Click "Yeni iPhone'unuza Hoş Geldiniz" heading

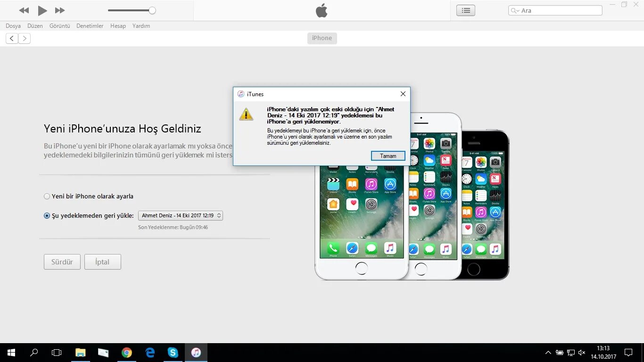click(123, 129)
